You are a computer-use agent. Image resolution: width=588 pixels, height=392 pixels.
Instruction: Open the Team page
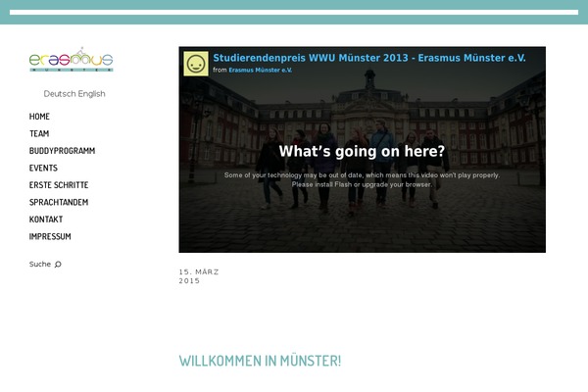pos(39,134)
